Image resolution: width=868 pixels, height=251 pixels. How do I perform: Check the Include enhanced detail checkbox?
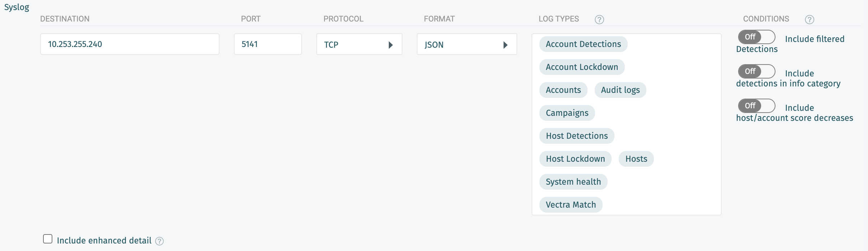(x=48, y=238)
